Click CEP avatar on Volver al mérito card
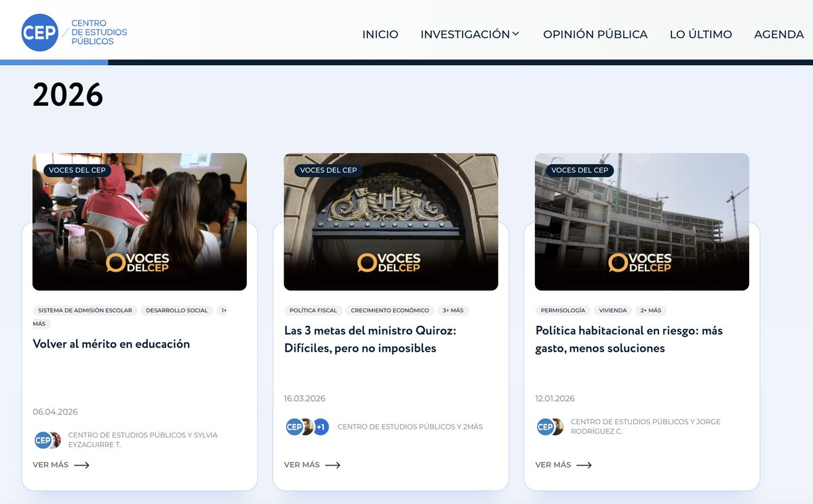This screenshot has width=813, height=504. click(x=43, y=440)
